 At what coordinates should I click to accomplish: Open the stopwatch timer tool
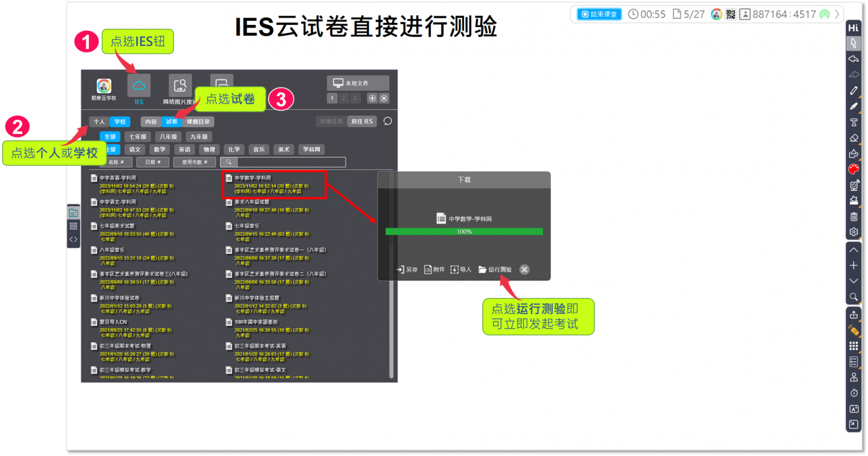coord(854,393)
